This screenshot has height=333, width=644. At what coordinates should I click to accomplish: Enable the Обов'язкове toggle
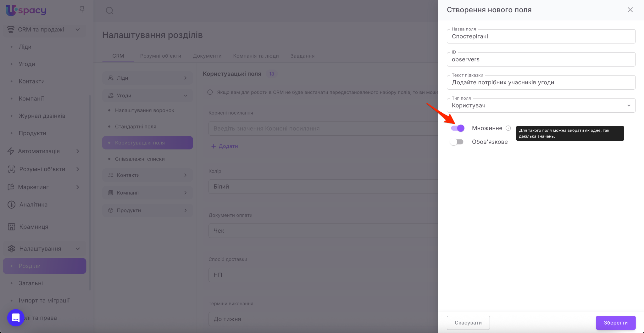(457, 142)
